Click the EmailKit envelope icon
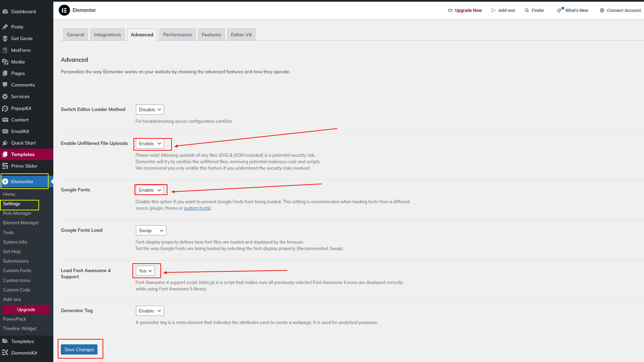 5,132
